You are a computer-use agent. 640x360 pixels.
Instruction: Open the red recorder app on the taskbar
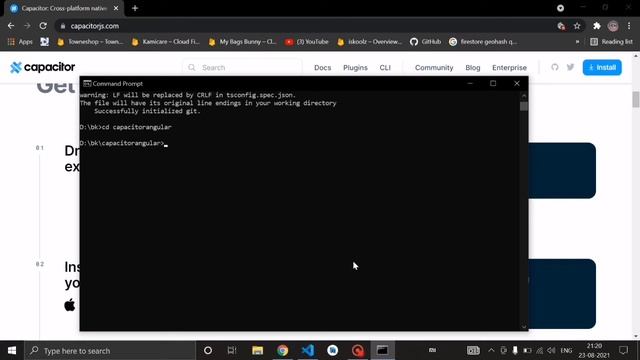[x=358, y=351]
